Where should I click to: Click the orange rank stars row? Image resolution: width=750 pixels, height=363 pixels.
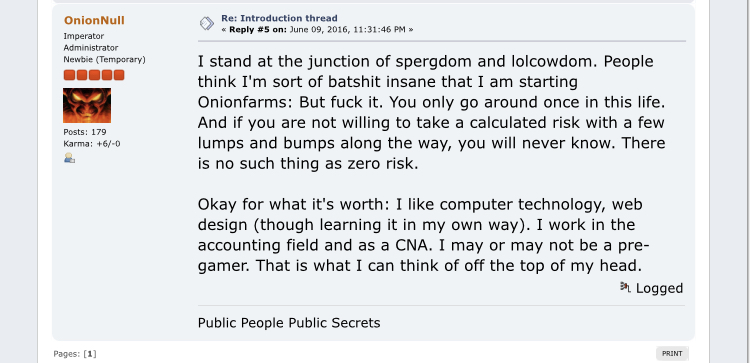[94, 75]
